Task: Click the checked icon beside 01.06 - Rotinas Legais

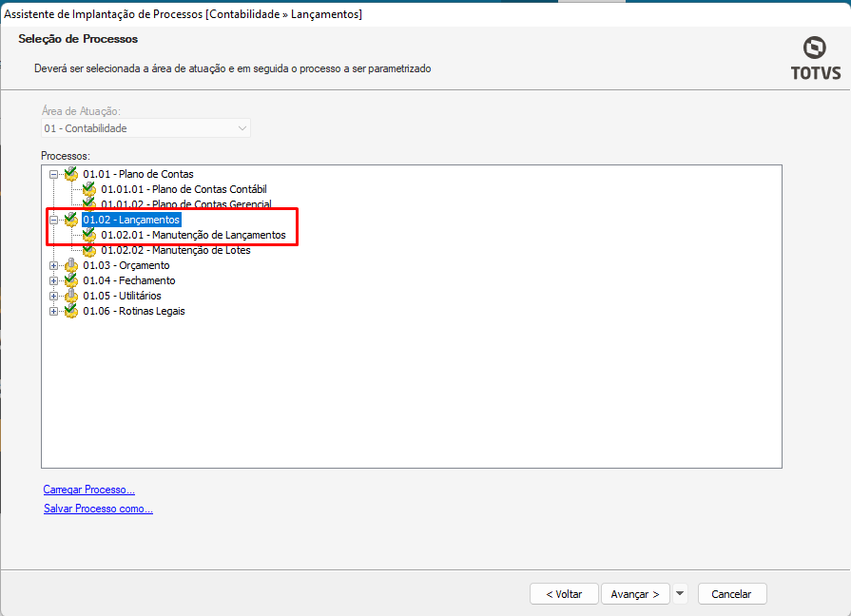Action: 71,311
